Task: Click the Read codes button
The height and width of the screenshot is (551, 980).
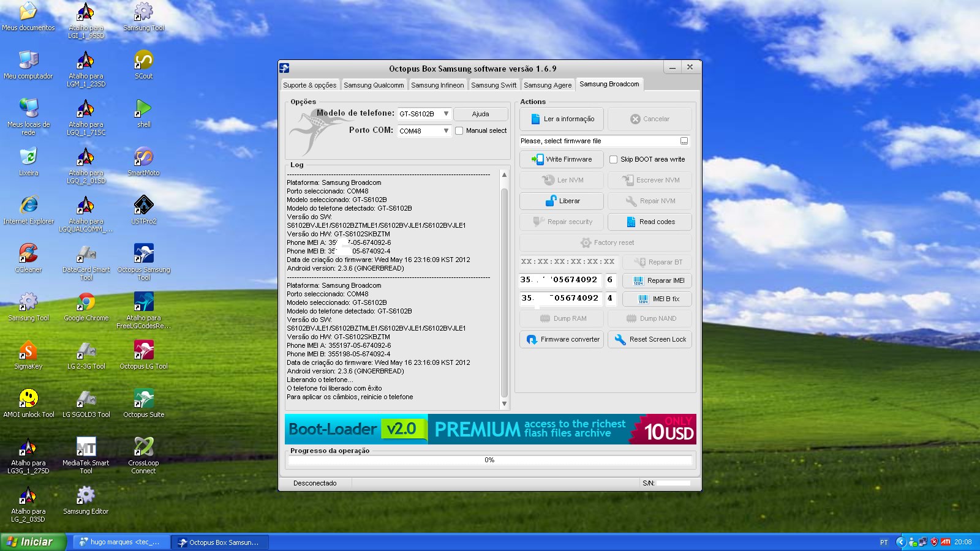Action: [x=650, y=222]
